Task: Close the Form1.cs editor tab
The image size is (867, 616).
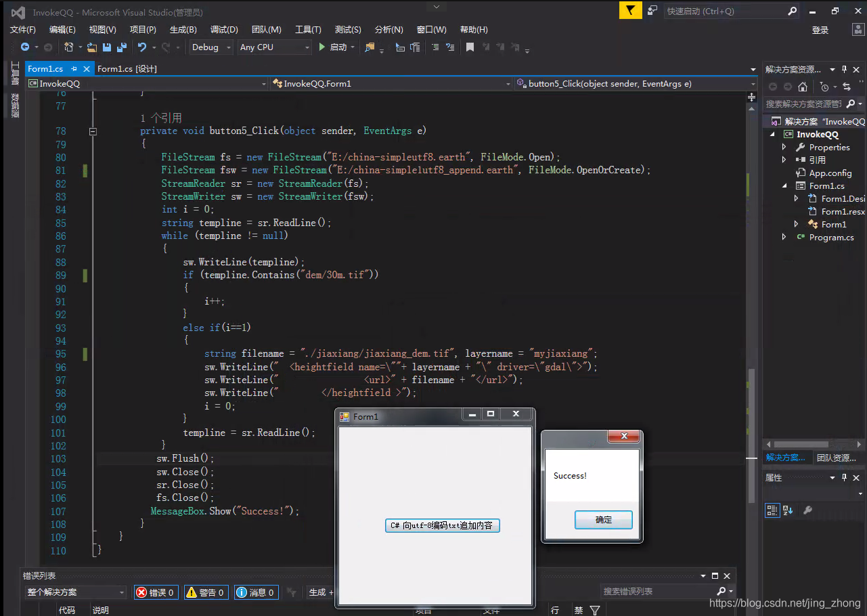Action: pyautogui.click(x=87, y=68)
